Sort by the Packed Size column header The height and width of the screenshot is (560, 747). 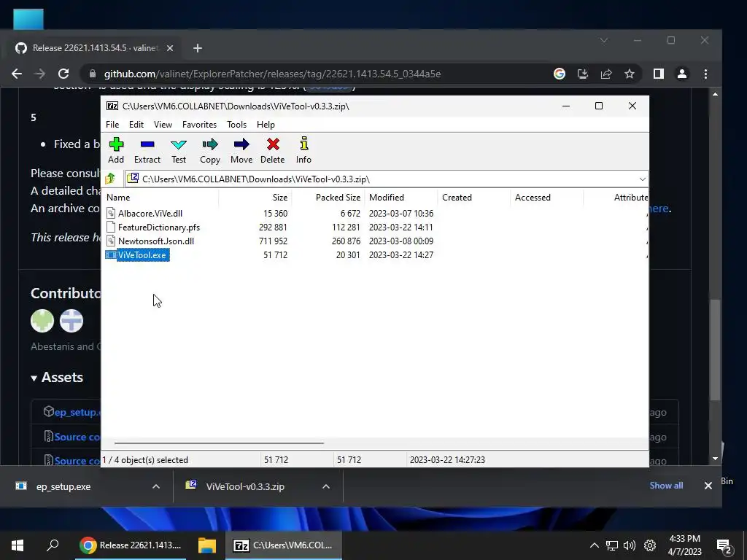pos(328,197)
